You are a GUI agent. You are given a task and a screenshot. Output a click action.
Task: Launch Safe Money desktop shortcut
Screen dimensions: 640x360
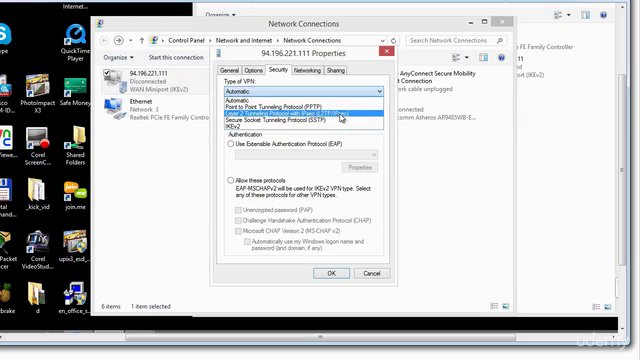click(x=75, y=92)
